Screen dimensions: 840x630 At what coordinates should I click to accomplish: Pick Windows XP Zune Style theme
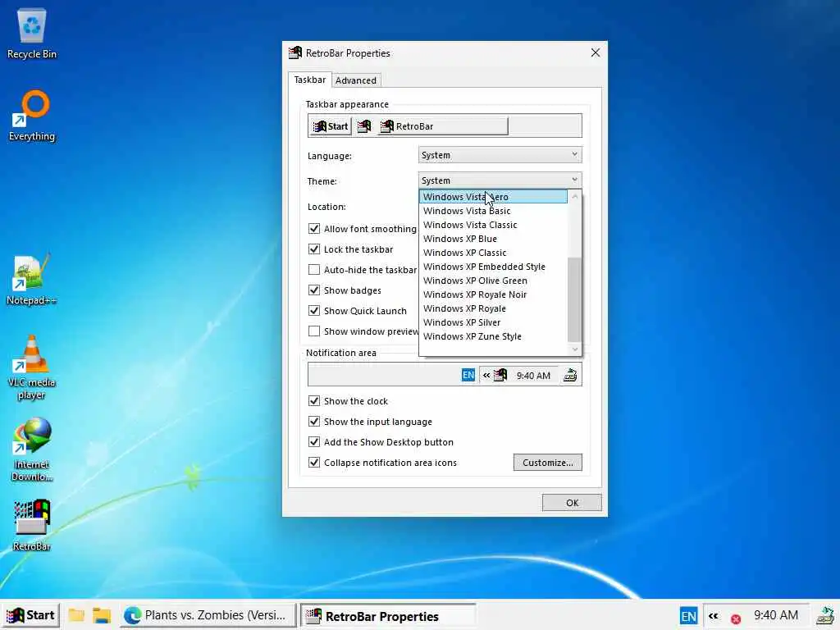click(x=493, y=336)
